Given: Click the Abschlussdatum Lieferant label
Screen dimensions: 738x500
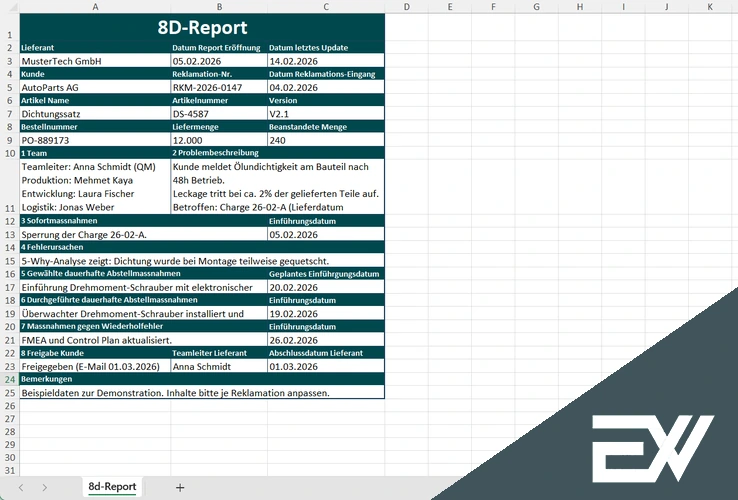Looking at the screenshot, I should [316, 353].
